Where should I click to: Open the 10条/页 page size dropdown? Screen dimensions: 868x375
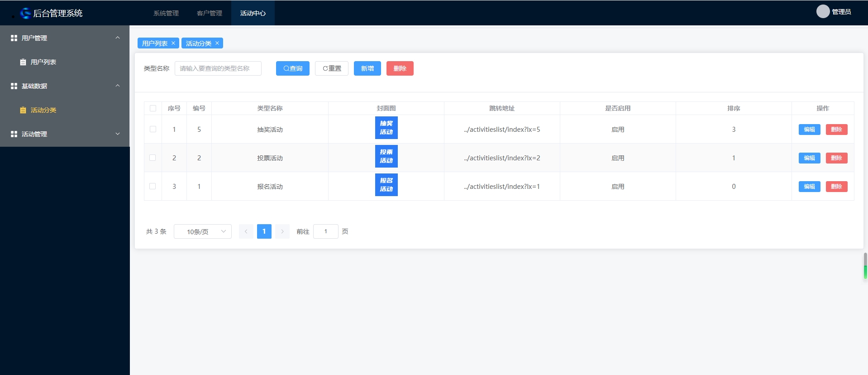coord(203,231)
